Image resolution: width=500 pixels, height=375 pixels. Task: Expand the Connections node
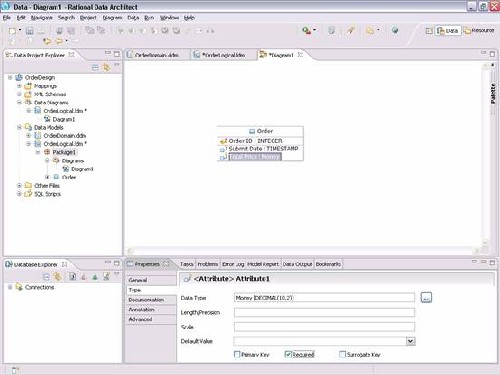[x=10, y=287]
